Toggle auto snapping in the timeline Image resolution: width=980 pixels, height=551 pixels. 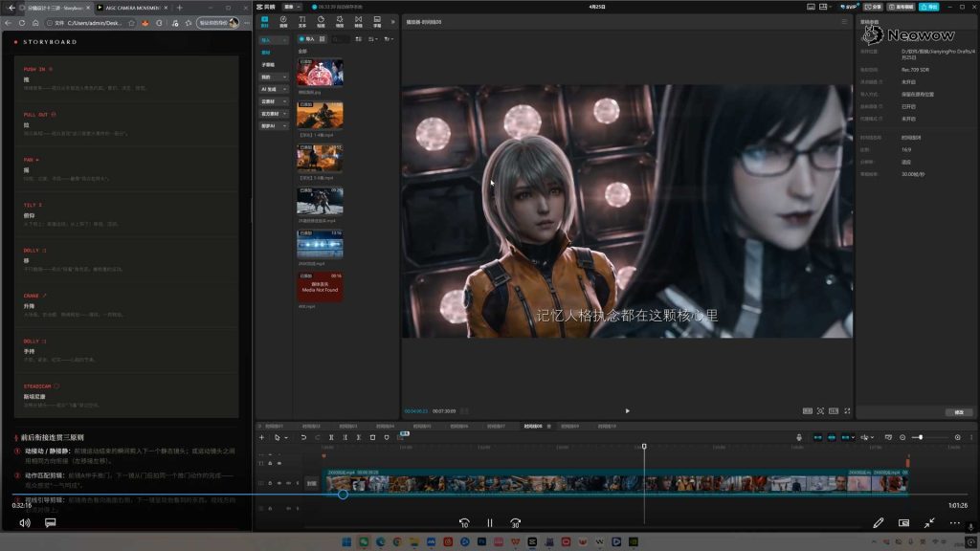coord(832,437)
